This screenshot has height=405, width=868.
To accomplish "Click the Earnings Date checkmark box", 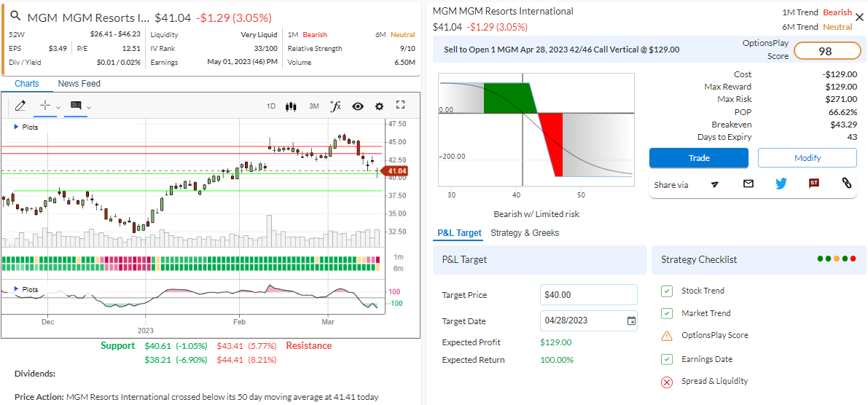I will (x=667, y=359).
